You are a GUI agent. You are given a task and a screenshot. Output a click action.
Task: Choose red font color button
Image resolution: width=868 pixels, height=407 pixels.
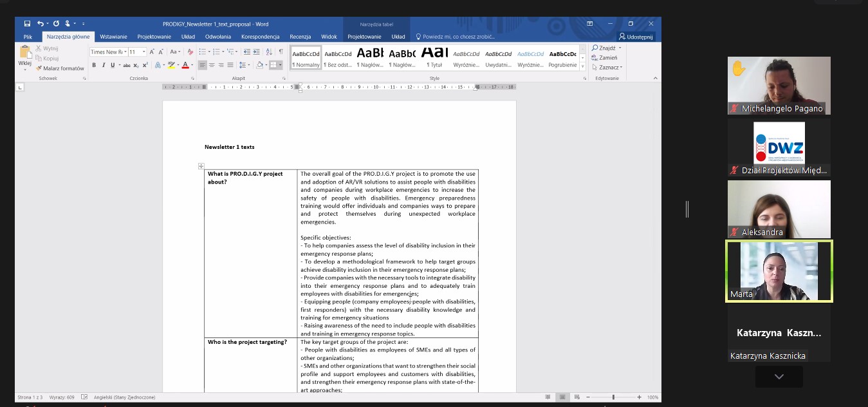pyautogui.click(x=185, y=65)
